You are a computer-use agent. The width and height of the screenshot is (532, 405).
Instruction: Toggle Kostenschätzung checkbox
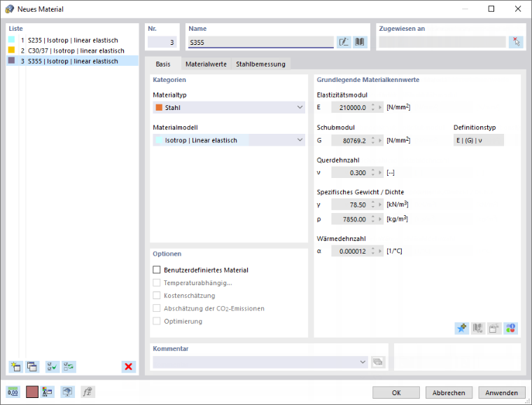click(156, 296)
